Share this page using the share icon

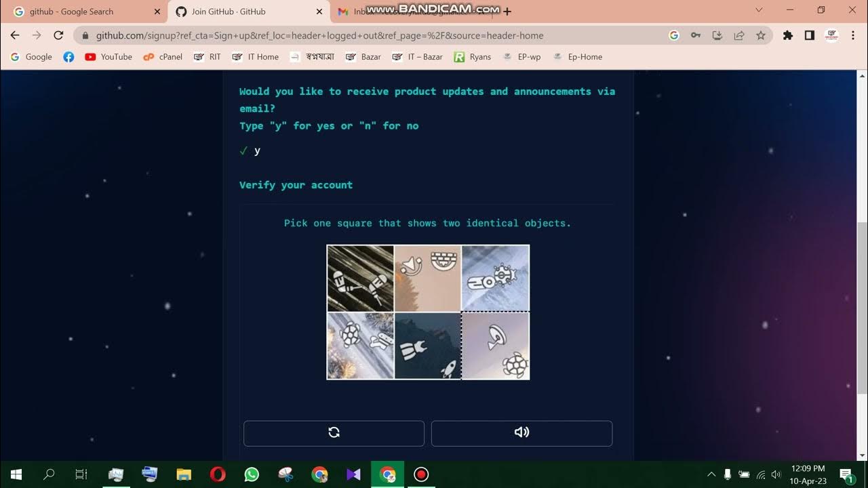pyautogui.click(x=739, y=35)
